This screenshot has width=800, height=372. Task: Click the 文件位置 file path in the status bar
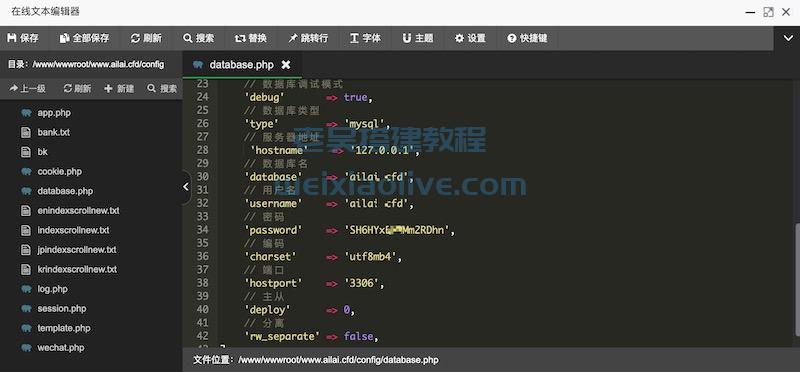315,360
